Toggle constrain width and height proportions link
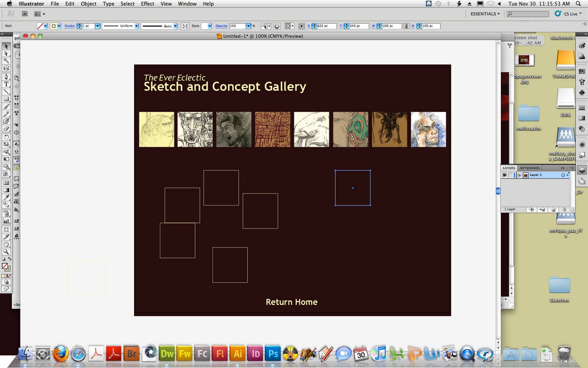The height and width of the screenshot is (368, 588). 406,26
